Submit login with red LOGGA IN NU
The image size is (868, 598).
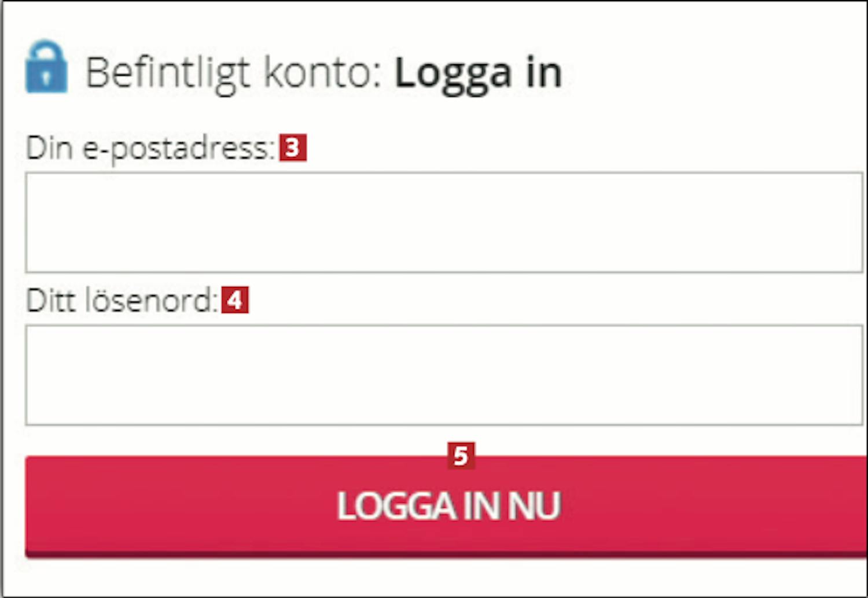[x=446, y=507]
